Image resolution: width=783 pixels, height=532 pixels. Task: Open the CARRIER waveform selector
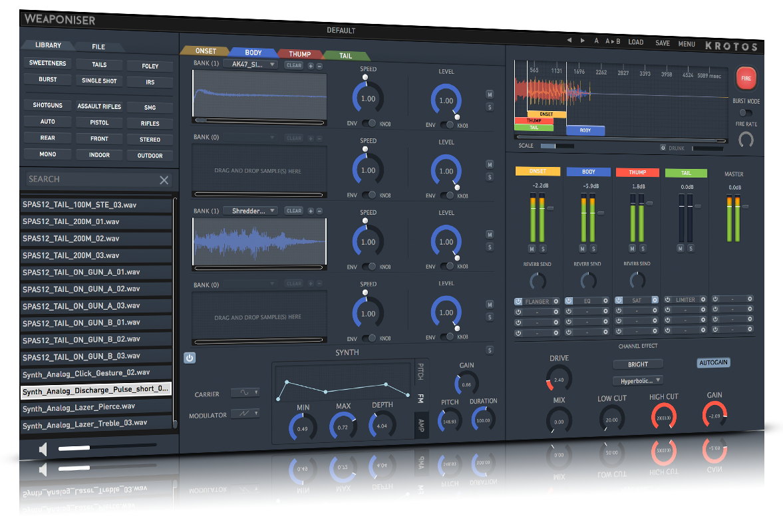coord(245,394)
